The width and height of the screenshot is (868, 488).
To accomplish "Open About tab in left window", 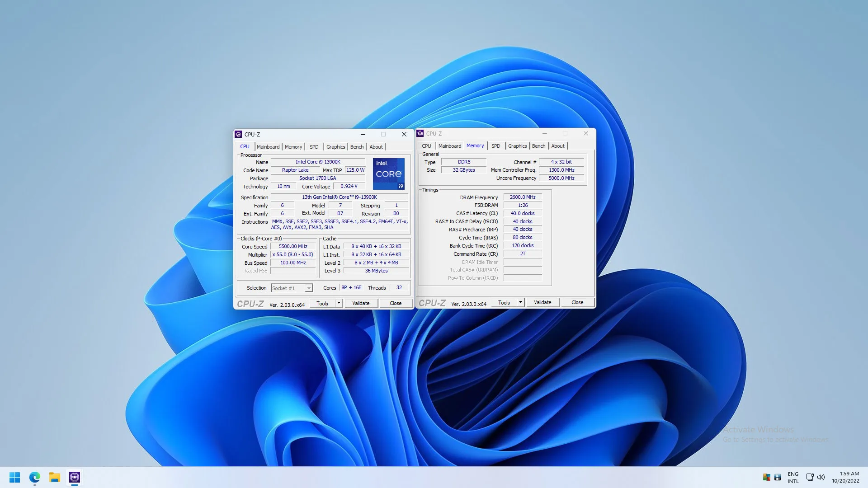I will [376, 147].
